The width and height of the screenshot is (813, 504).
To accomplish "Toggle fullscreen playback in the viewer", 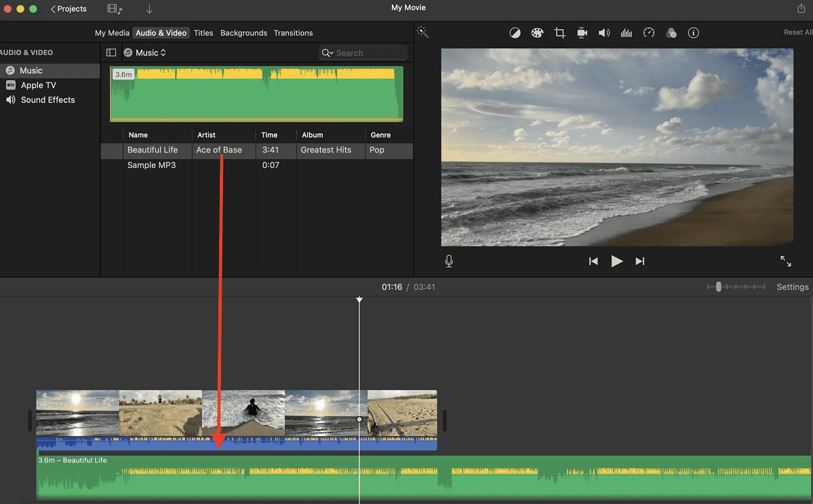I will coord(785,261).
